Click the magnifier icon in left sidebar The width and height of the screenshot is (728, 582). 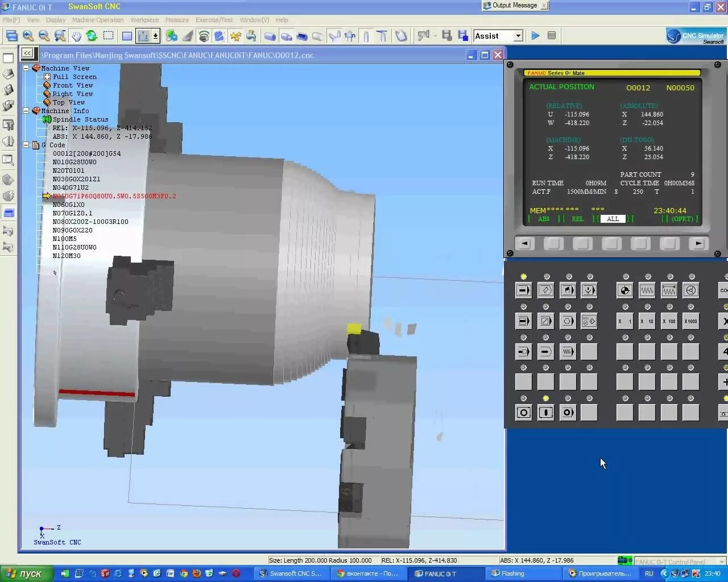(x=9, y=160)
